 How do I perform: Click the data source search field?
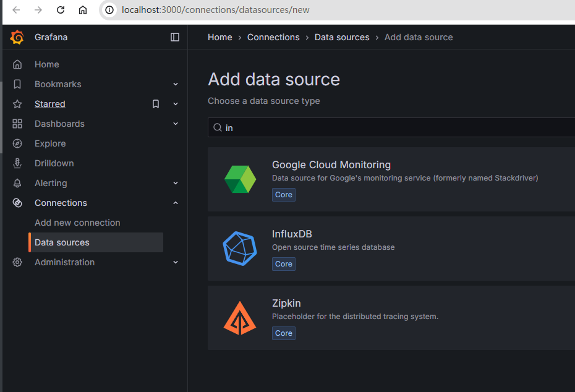(x=396, y=128)
